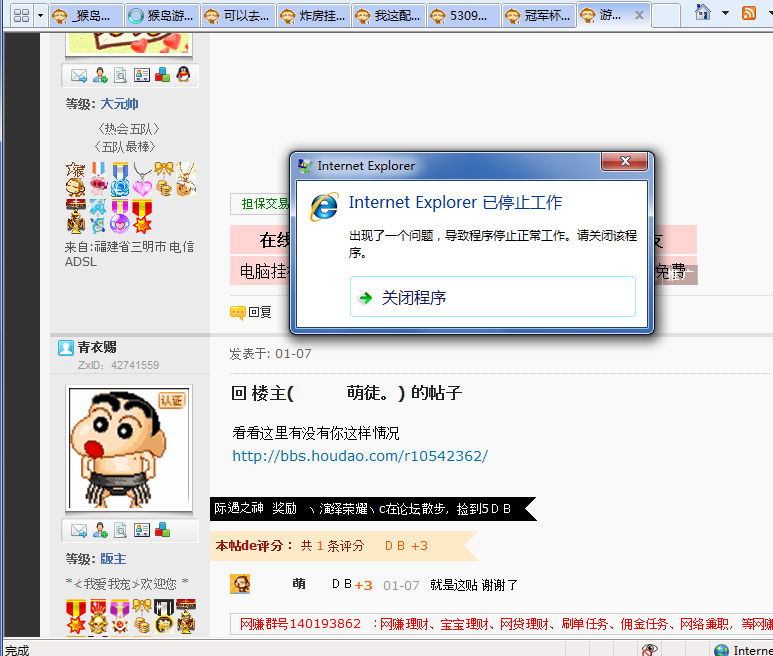The height and width of the screenshot is (656, 773).
Task: Add first poster as friend
Action: point(100,75)
